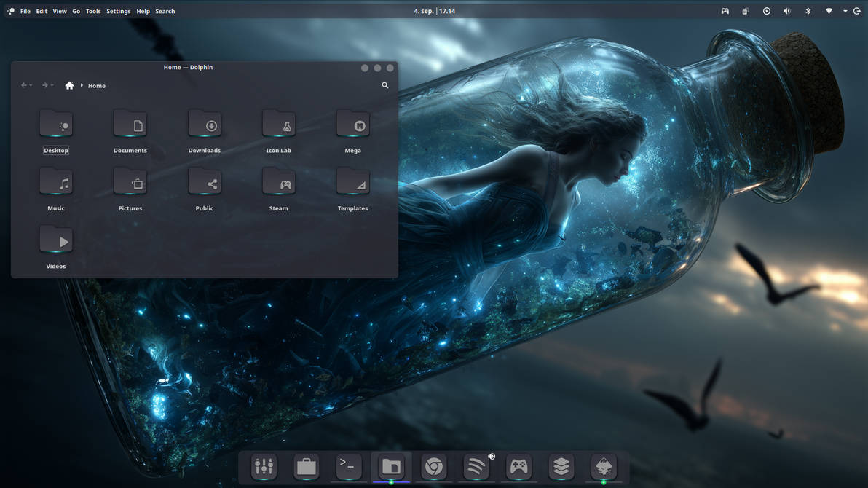Expand the hidden tray icons arrow
This screenshot has height=488, width=868.
click(x=845, y=11)
